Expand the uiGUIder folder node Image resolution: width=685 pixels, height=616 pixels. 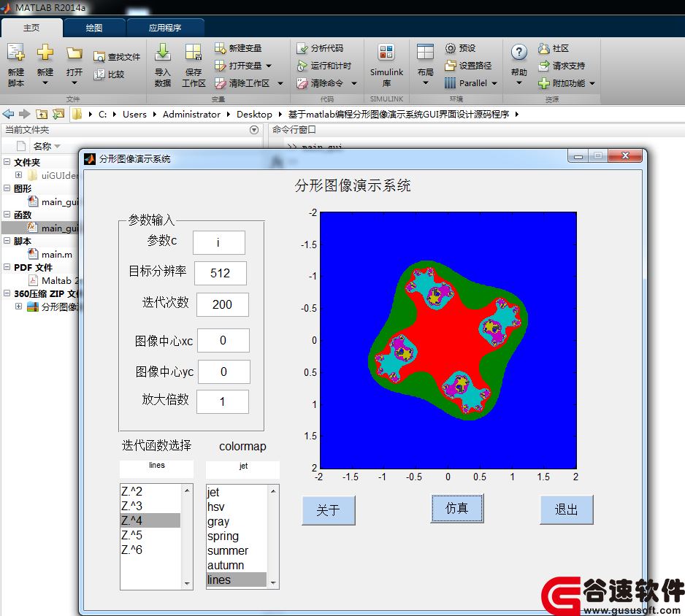18,174
